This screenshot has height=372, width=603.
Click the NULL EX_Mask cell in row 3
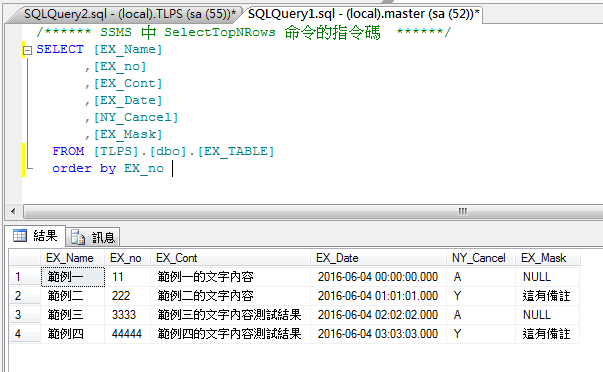[x=548, y=315]
